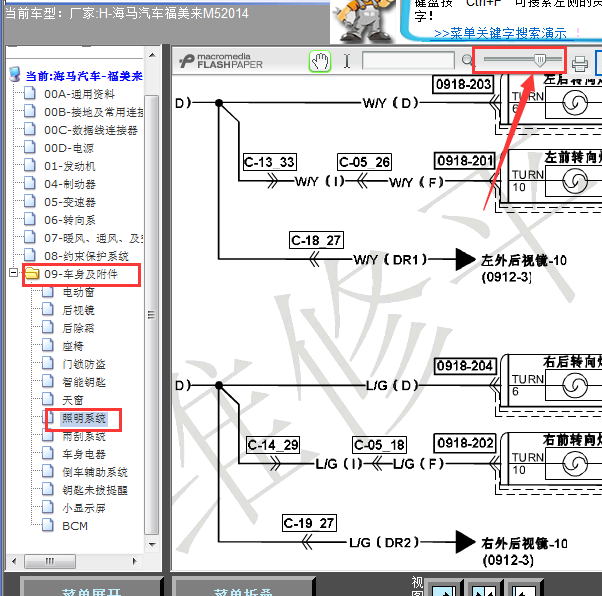This screenshot has height=596, width=602.
Task: Open the menu keyword search demo link
Action: 500,33
